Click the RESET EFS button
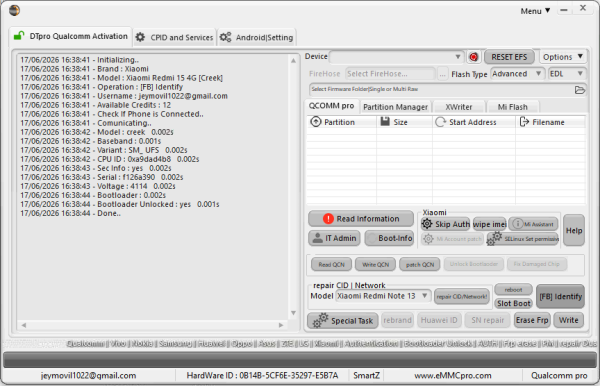Viewport: 600px width, 386px height. (x=509, y=57)
